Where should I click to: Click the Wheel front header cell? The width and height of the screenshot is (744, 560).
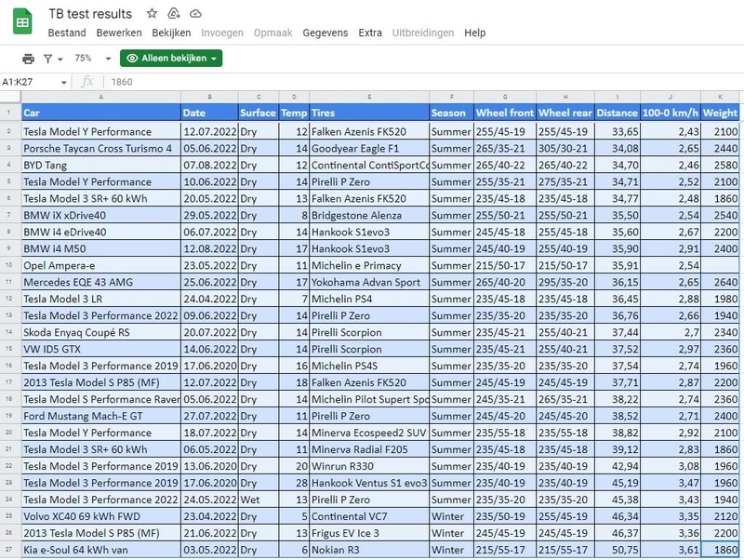(505, 113)
